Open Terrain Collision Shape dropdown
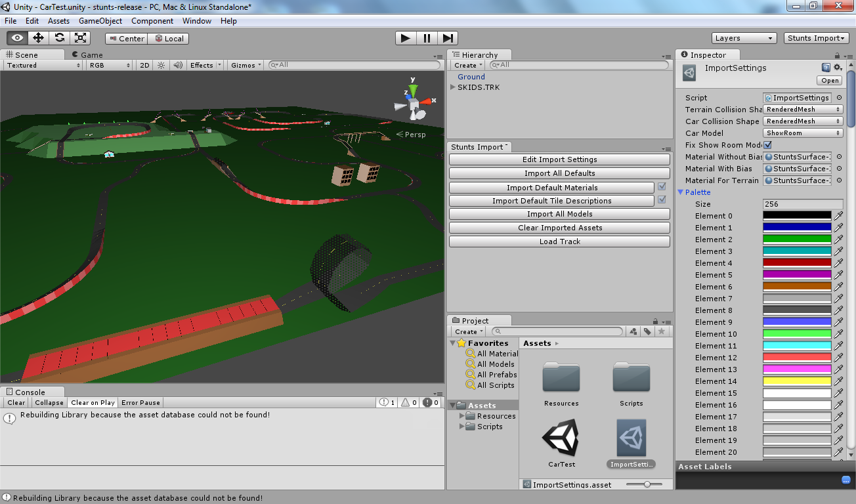This screenshot has height=504, width=856. [x=803, y=110]
